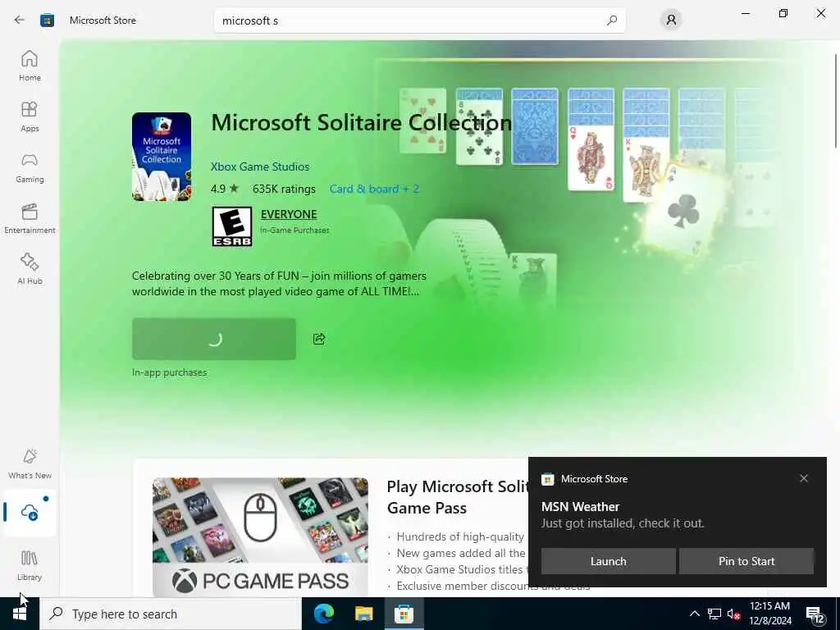Open the Action Center notifications icon

tap(815, 614)
